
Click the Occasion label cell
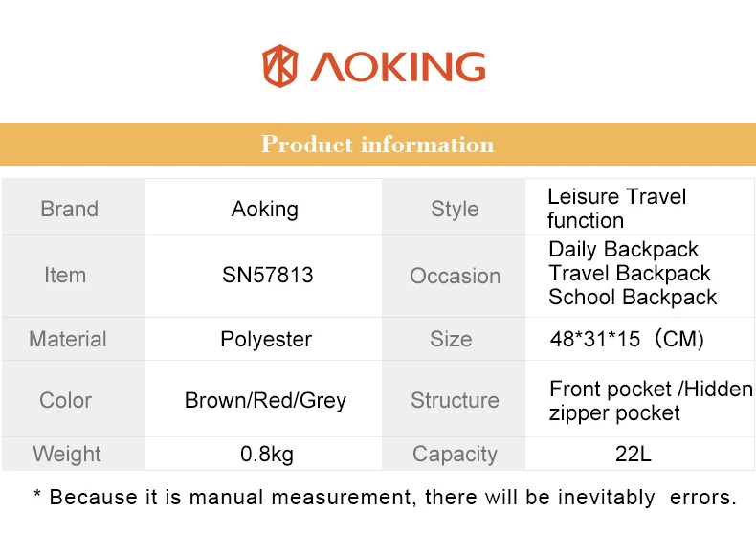pos(454,276)
